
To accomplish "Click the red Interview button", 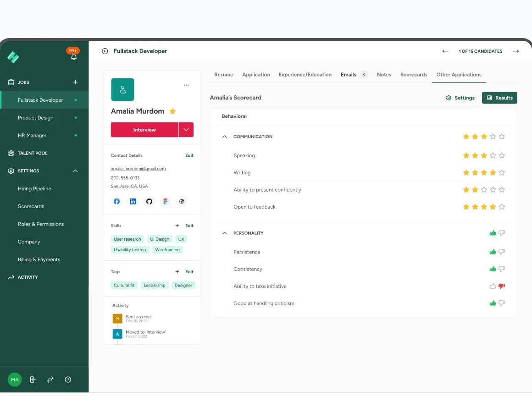I will point(144,130).
